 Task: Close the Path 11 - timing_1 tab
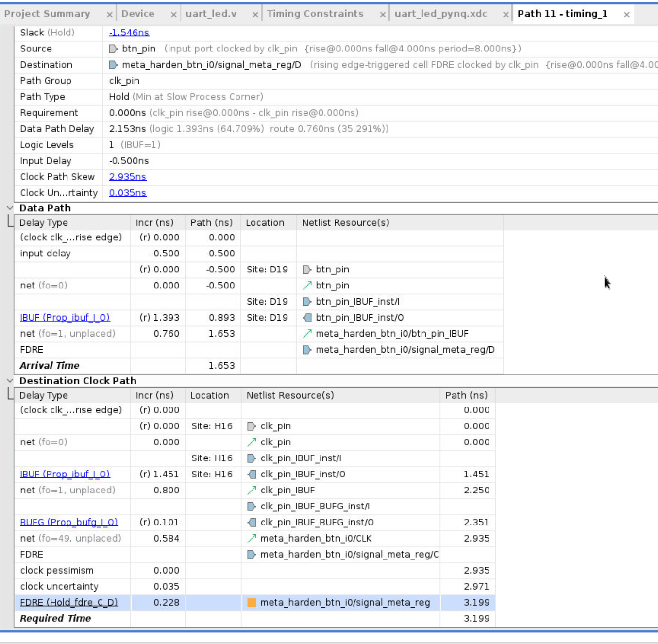tap(627, 15)
